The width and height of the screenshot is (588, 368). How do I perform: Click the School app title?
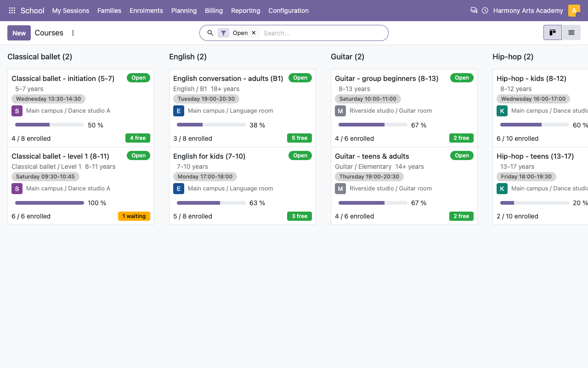pyautogui.click(x=33, y=11)
